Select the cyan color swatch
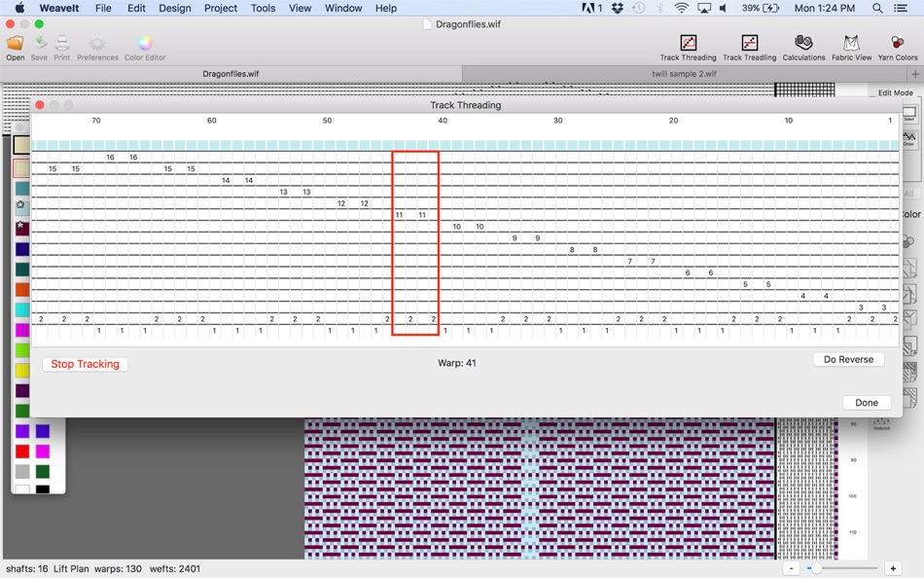Viewport: 924px width, 578px height. coord(21,310)
